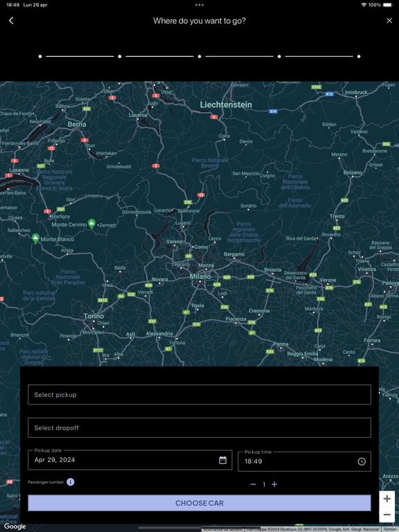Click Piacenza label on the map
The image size is (399, 532).
[236, 319]
